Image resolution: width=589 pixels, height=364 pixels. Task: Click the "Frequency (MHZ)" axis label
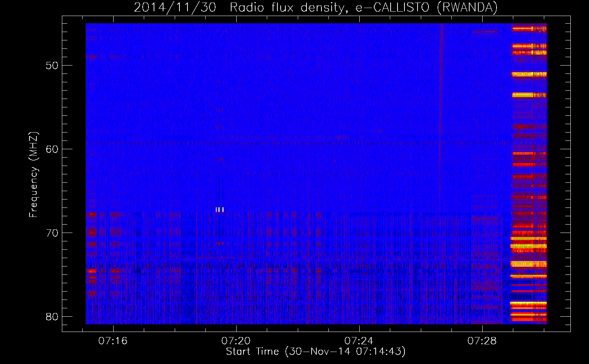click(33, 174)
